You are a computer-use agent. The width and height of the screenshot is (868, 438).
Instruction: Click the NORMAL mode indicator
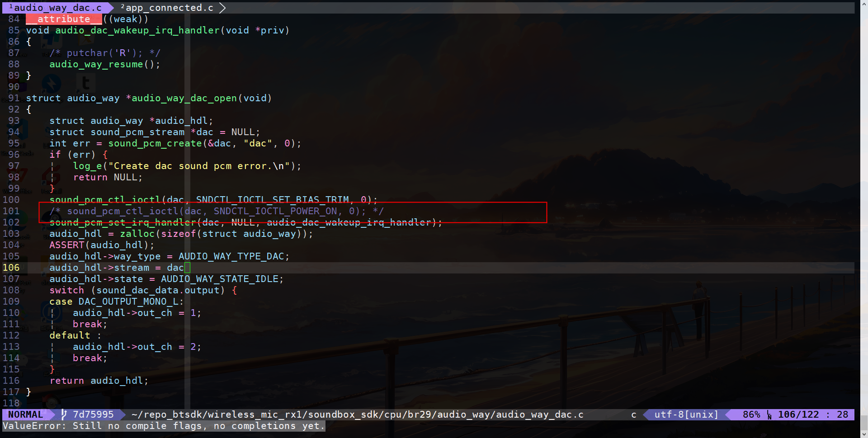pyautogui.click(x=25, y=414)
